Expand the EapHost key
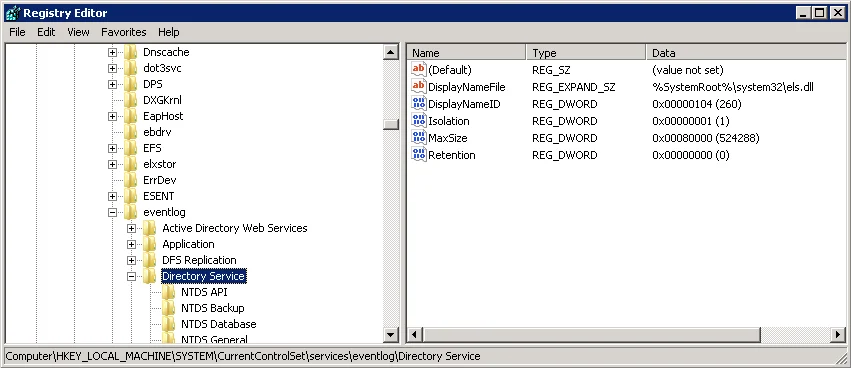This screenshot has width=851, height=368. (112, 116)
